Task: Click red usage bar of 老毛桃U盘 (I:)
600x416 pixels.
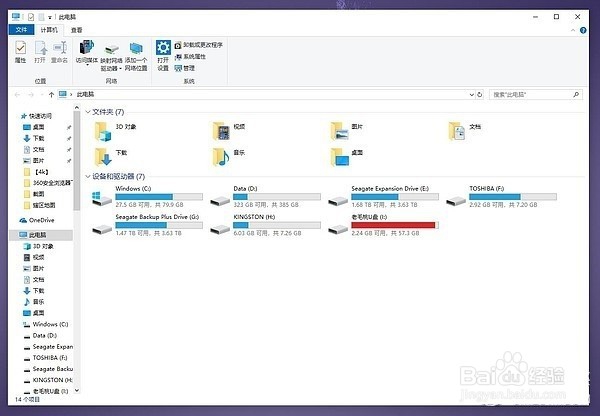Action: click(395, 225)
